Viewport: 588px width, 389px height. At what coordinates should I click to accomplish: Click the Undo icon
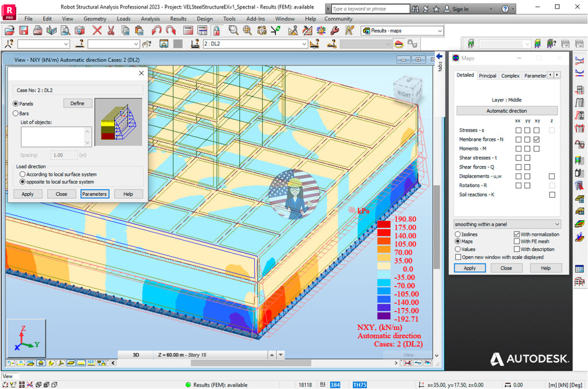coord(155,30)
